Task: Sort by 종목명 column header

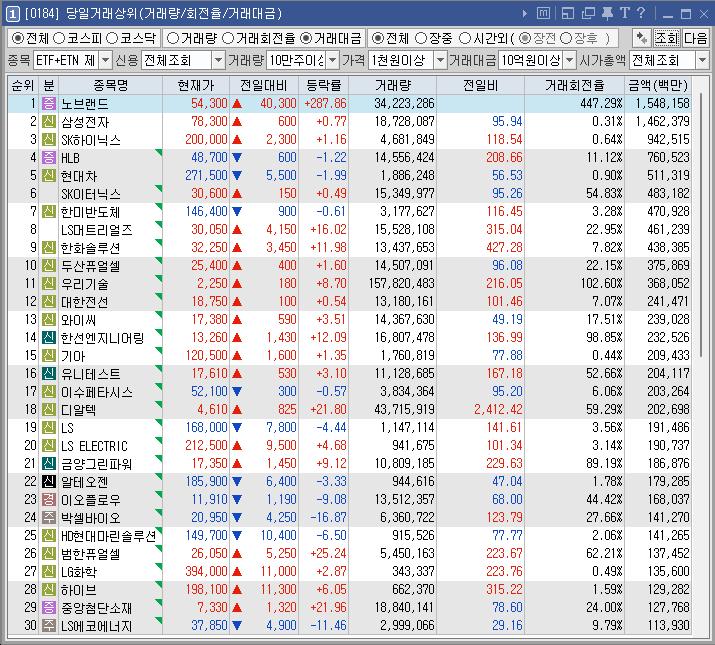Action: (x=110, y=85)
